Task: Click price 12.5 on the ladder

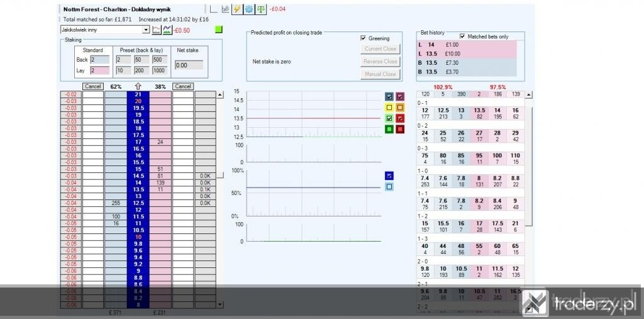Action: (138, 203)
